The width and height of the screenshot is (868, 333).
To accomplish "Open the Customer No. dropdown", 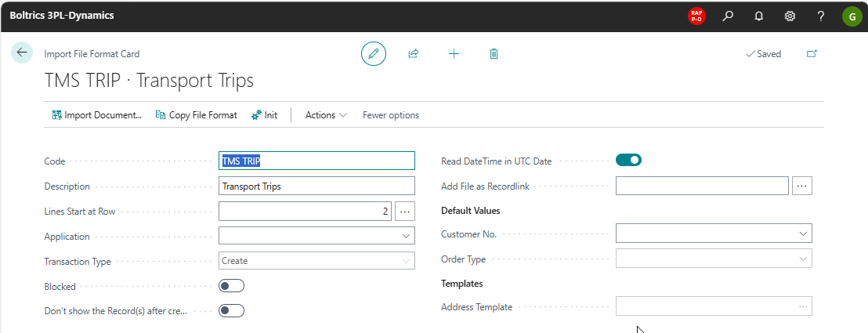I will point(803,233).
